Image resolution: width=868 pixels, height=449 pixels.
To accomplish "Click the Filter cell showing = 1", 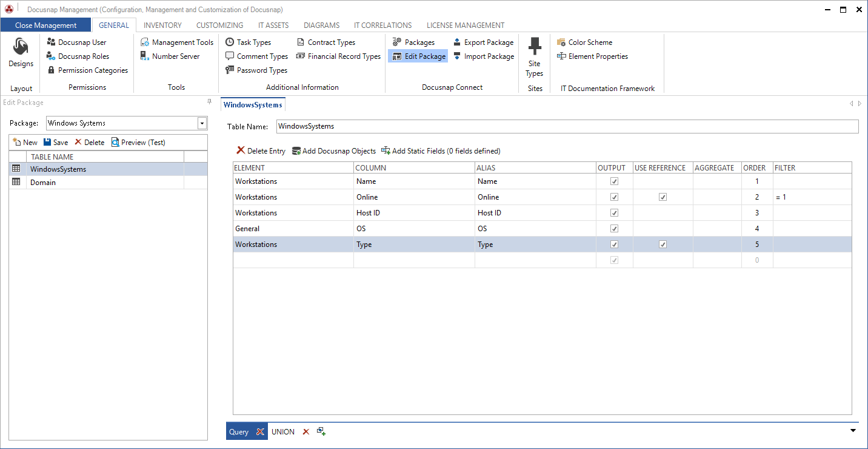I will (812, 197).
